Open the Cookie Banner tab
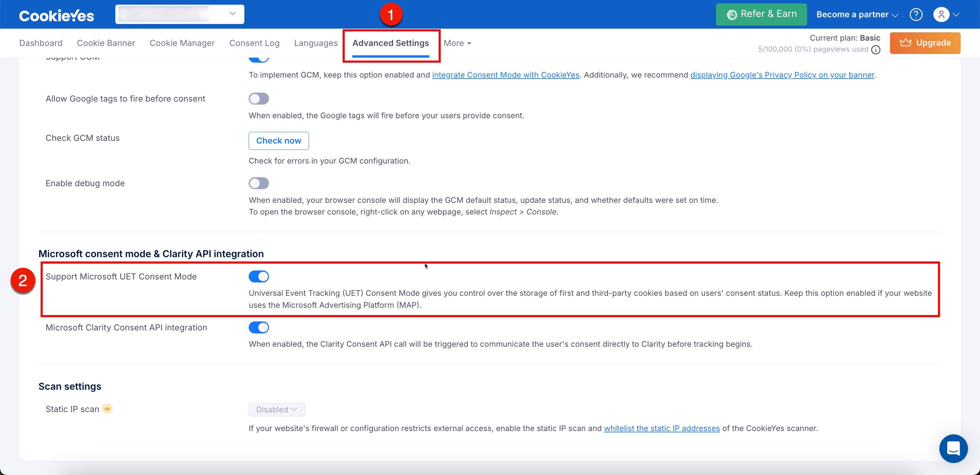 click(106, 43)
